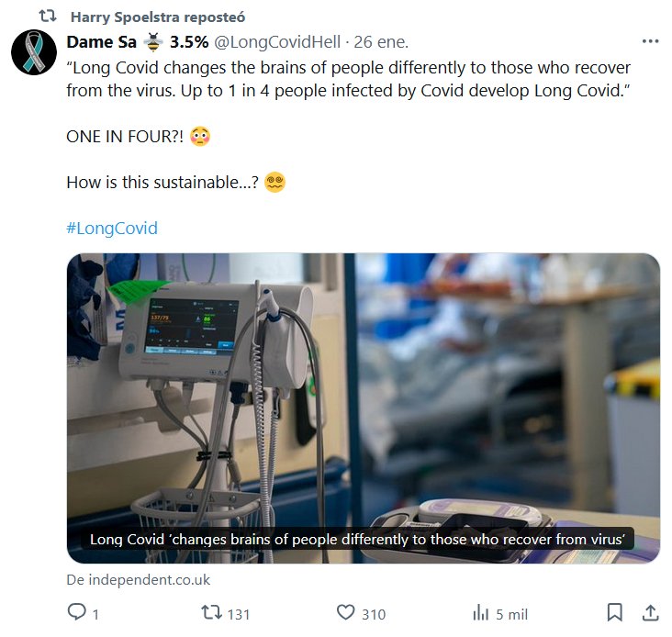Click Dame Sa's ribbon profile avatar
Image resolution: width=672 pixels, height=637 pixels.
(x=34, y=52)
